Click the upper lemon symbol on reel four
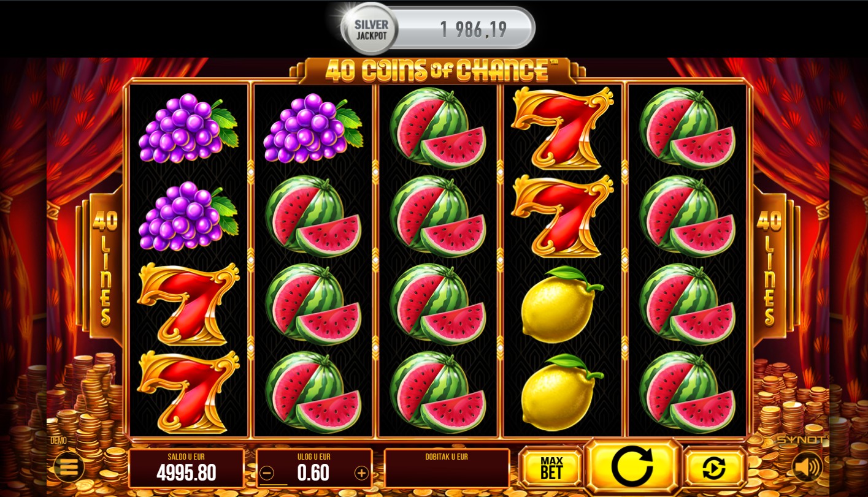This screenshot has width=868, height=497. [x=561, y=304]
